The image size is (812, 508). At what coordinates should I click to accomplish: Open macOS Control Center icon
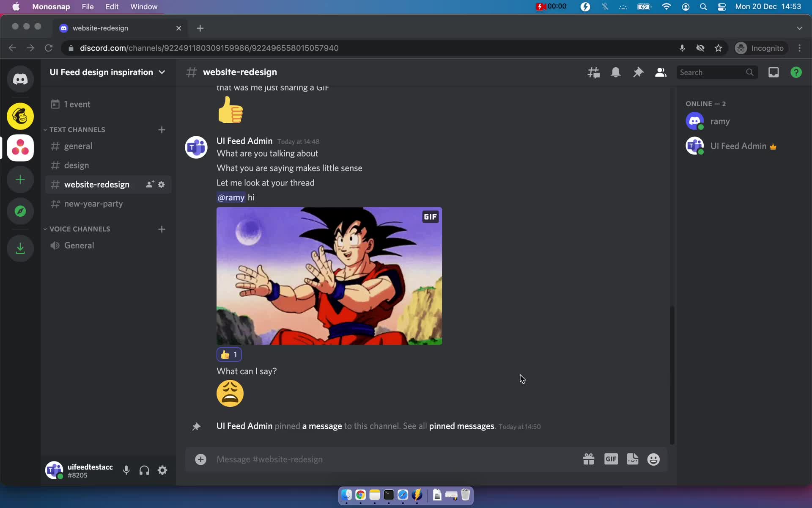point(721,7)
